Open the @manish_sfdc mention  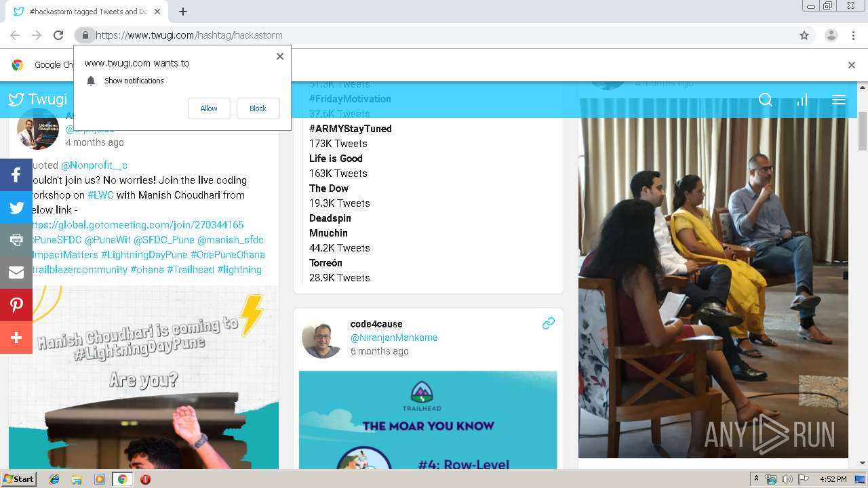coord(231,240)
